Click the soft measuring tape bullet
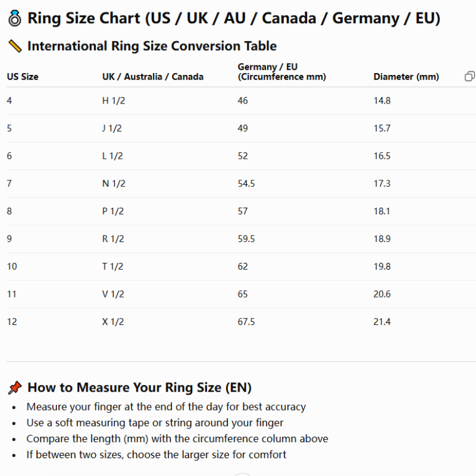Viewport: 476px width, 476px height. [x=155, y=422]
